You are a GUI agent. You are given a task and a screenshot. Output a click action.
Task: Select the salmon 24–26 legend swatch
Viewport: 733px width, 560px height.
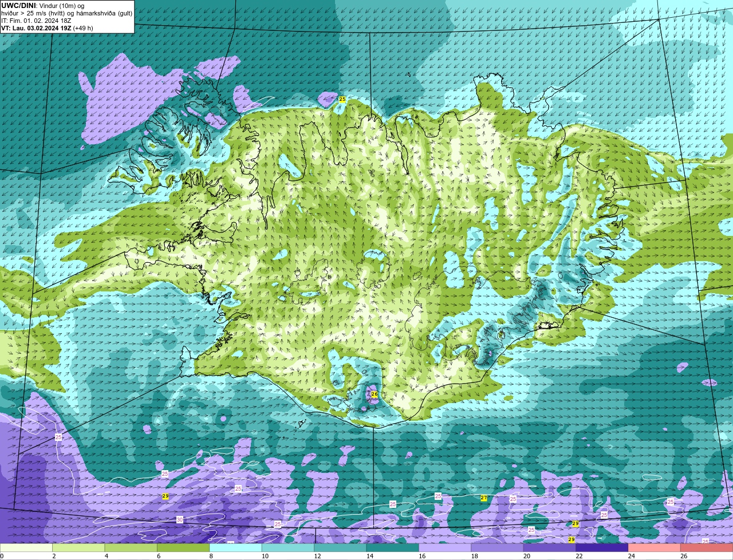655,548
